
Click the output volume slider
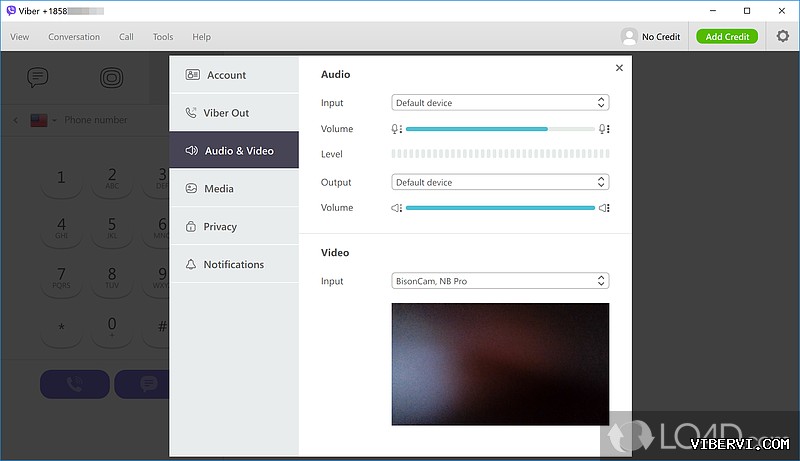click(x=500, y=208)
